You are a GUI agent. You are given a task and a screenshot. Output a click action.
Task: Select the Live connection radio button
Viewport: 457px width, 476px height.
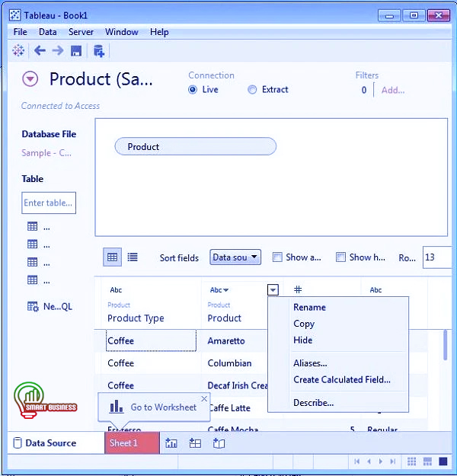(x=193, y=90)
